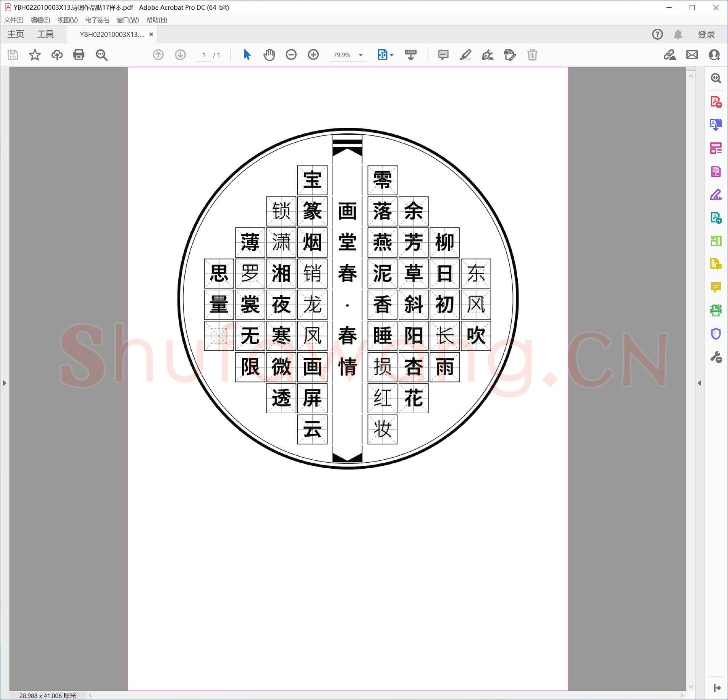
Task: Open the purple document tool in right pane
Action: [x=716, y=171]
